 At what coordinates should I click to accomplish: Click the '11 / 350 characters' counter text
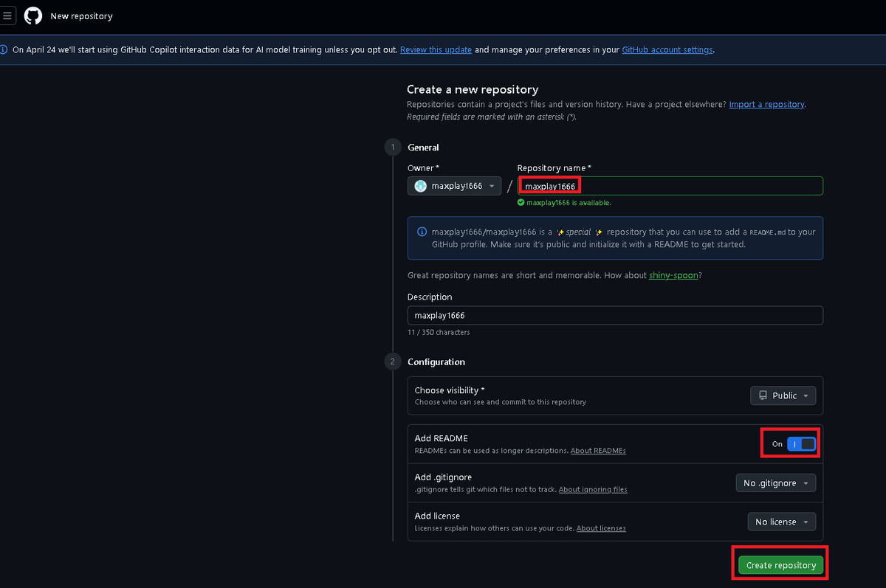click(x=439, y=333)
